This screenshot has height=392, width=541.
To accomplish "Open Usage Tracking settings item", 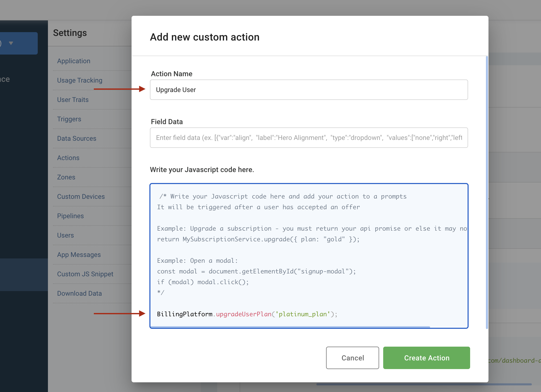I will click(x=80, y=80).
